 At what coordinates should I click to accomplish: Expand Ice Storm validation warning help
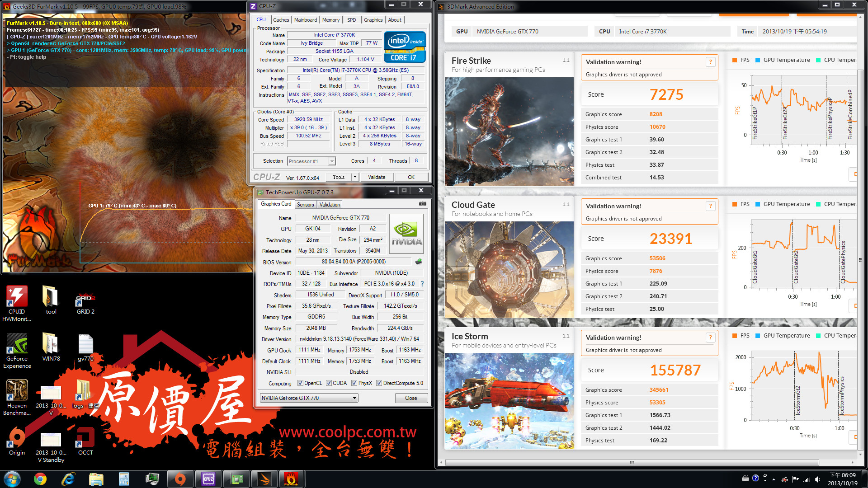click(710, 338)
